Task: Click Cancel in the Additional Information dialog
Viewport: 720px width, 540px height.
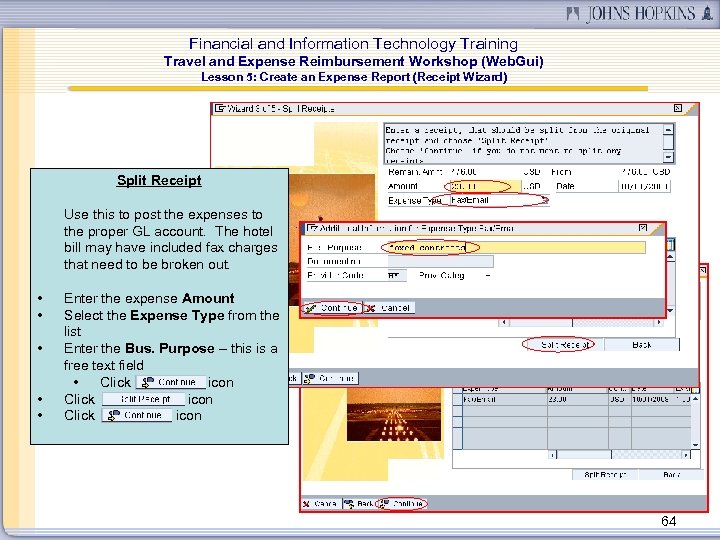Action: click(x=389, y=308)
